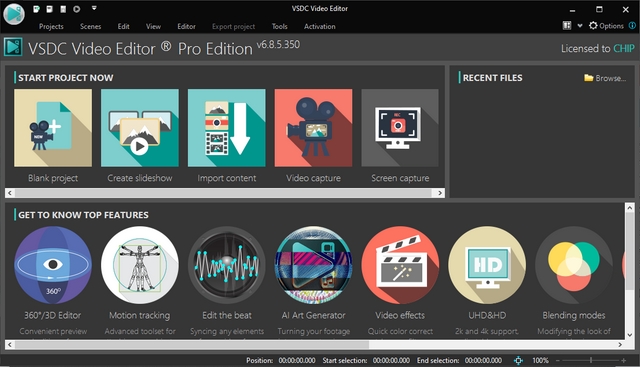
Task: Click the Video effects clapperboard icon
Action: tap(400, 265)
